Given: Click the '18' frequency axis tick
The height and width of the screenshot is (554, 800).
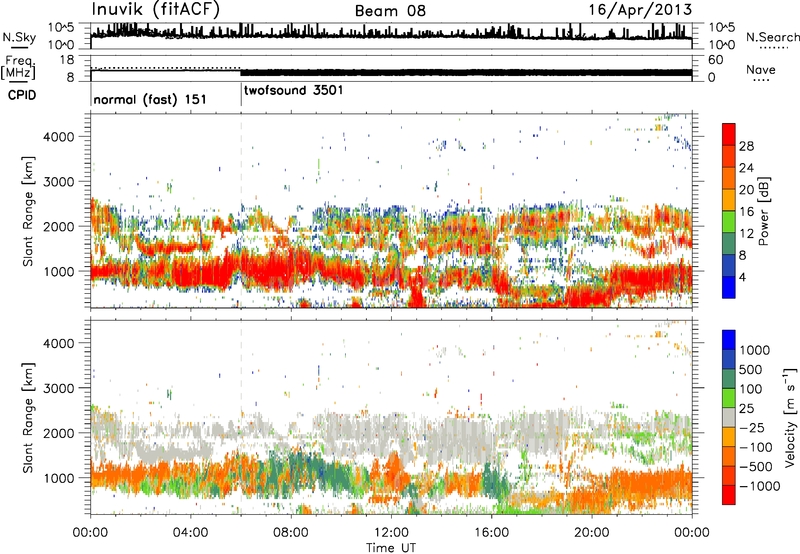Looking at the screenshot, I should [67, 60].
